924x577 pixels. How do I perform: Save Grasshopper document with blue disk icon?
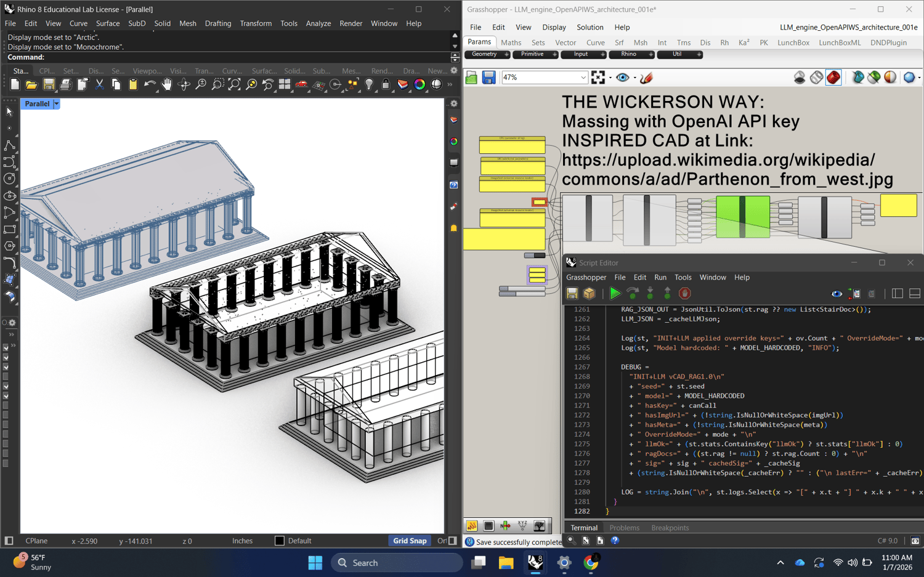tap(488, 78)
